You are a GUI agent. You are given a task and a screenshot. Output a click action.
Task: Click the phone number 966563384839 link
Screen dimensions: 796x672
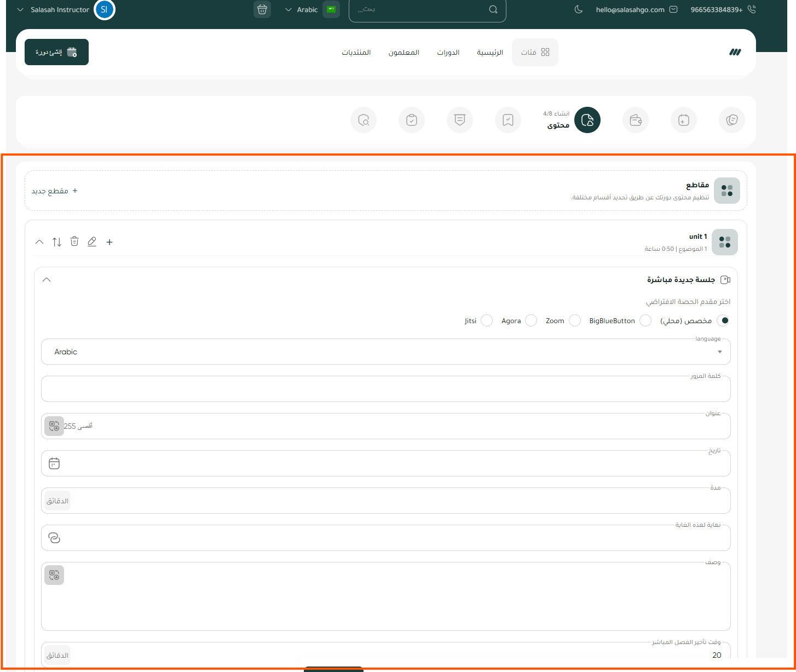[x=723, y=9]
